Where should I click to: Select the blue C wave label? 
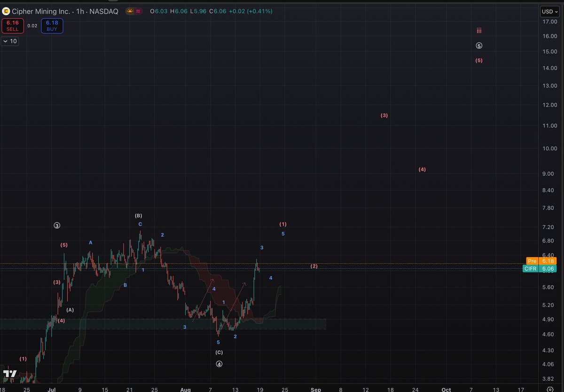(140, 224)
